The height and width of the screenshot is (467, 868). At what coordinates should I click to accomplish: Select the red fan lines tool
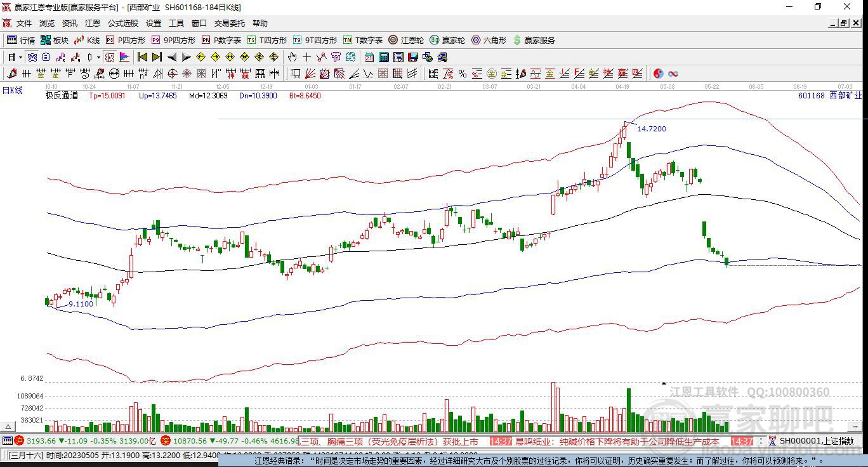(x=310, y=74)
